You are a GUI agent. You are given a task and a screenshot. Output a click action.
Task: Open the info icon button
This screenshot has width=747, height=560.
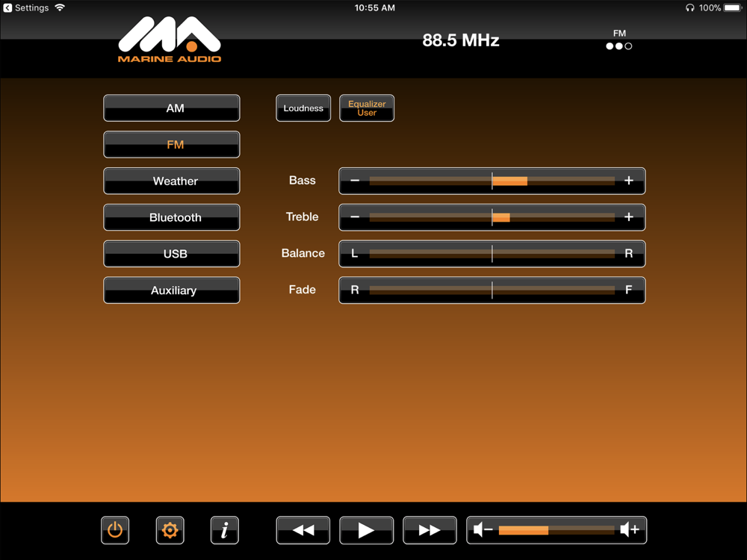click(x=225, y=530)
